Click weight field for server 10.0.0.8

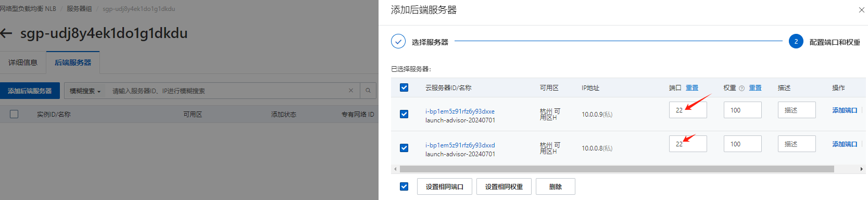[743, 144]
